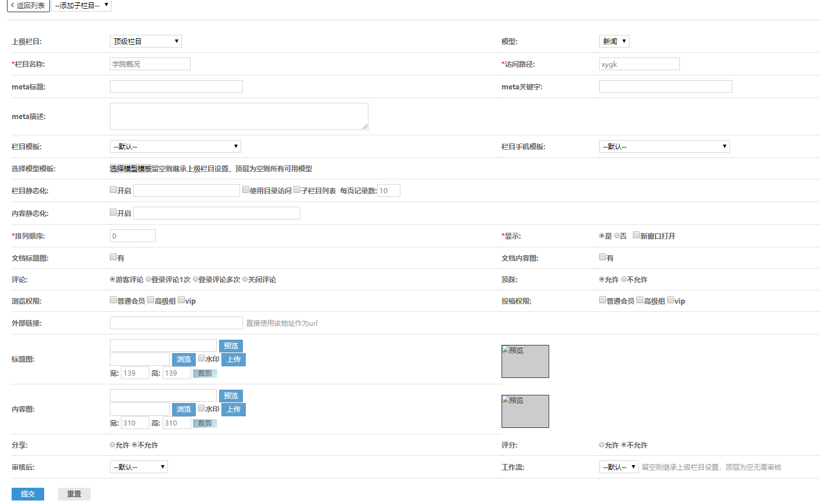This screenshot has height=504, width=820.
Task: Click the 重置 button to reset the form
Action: pyautogui.click(x=74, y=494)
